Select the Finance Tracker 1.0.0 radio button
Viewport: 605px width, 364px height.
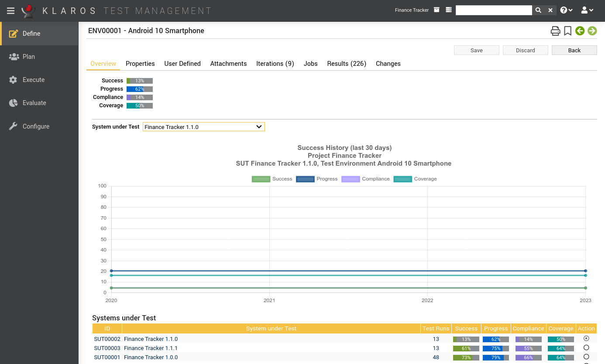586,357
